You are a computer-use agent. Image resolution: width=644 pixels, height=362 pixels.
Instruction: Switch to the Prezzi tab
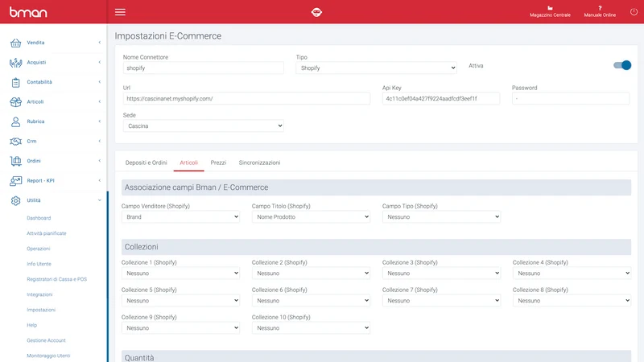coord(218,162)
